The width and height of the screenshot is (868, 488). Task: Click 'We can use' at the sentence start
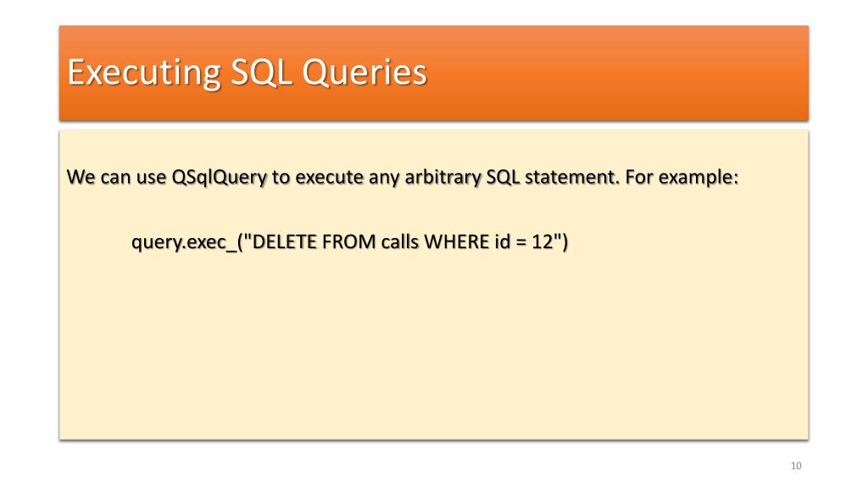point(116,178)
